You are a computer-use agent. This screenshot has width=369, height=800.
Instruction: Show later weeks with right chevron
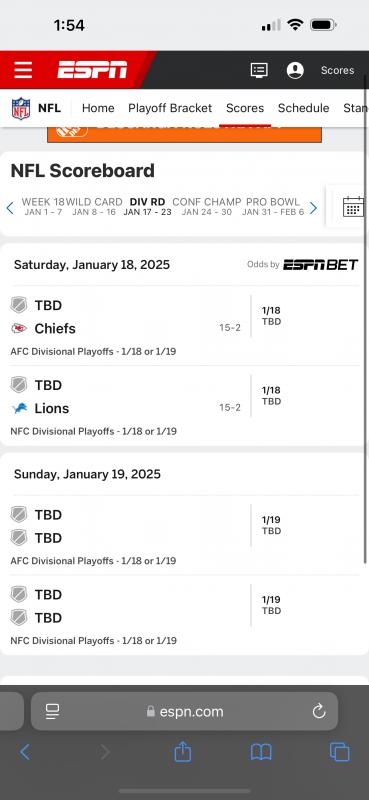(313, 208)
